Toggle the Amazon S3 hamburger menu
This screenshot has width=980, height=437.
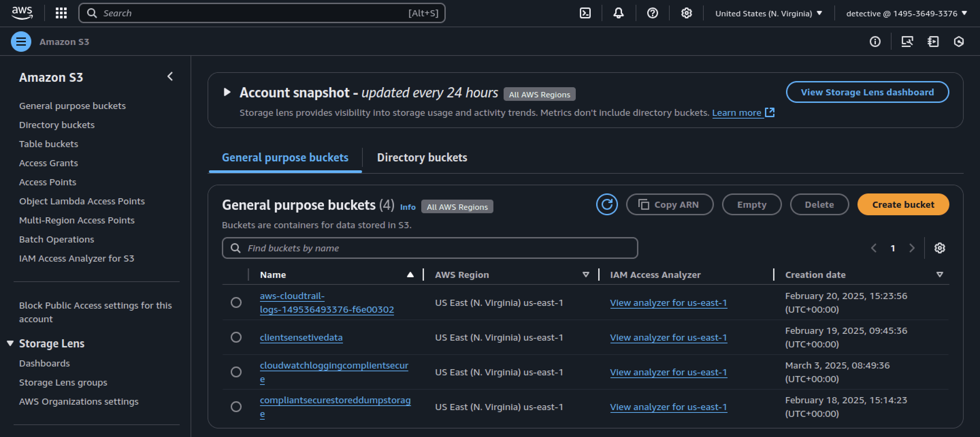21,42
